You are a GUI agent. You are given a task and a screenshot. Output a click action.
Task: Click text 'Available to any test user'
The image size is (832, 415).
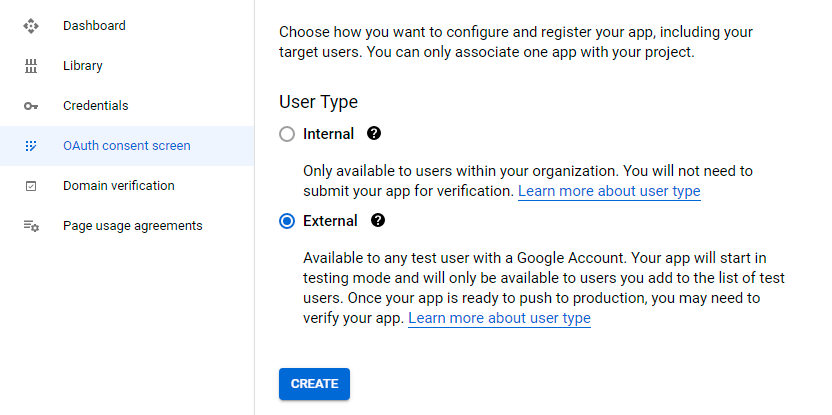point(392,258)
